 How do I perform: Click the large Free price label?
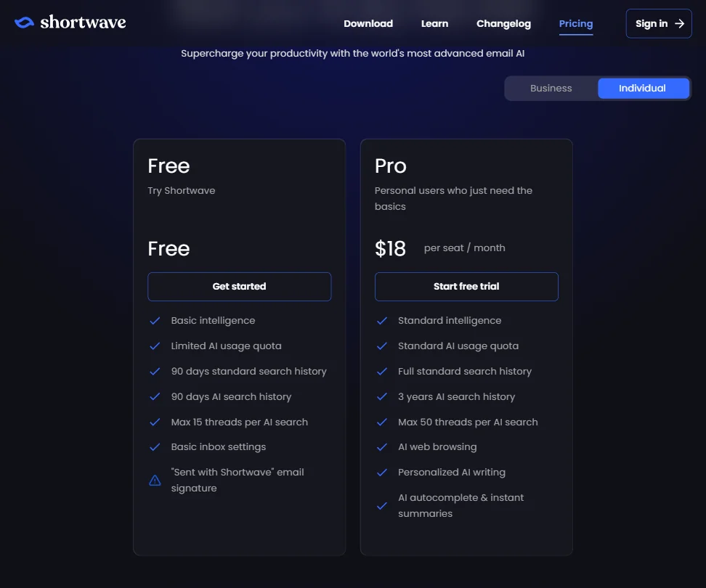pyautogui.click(x=169, y=249)
